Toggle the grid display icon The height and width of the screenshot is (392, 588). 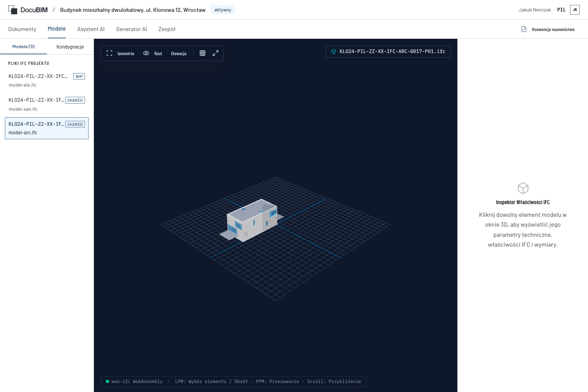click(x=203, y=53)
